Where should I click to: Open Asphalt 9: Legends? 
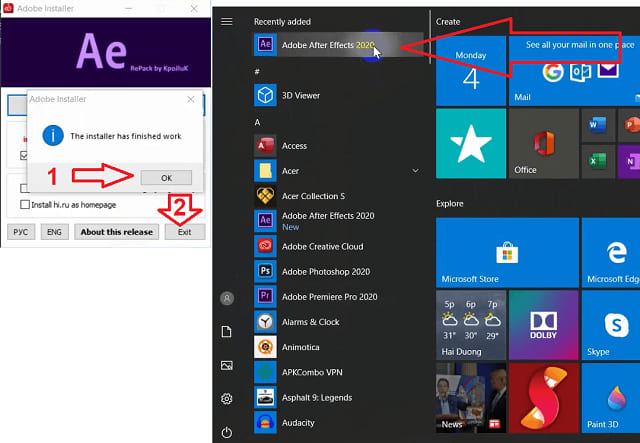(x=339, y=398)
